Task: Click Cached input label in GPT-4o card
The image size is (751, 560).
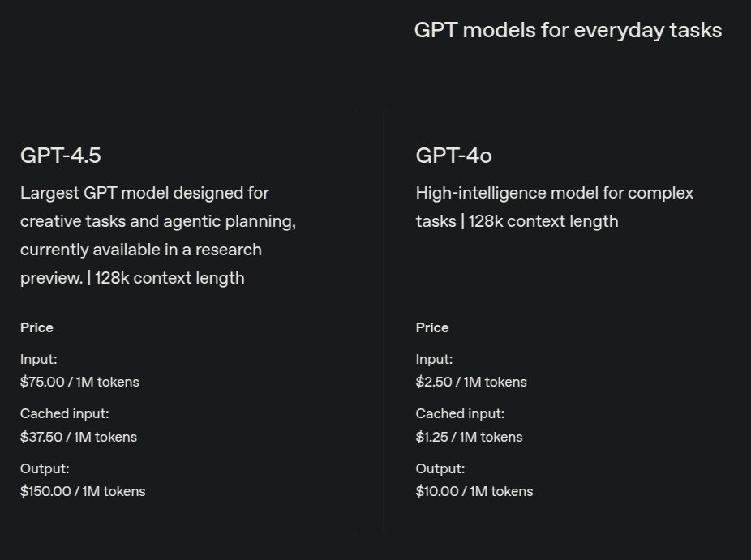Action: [460, 413]
